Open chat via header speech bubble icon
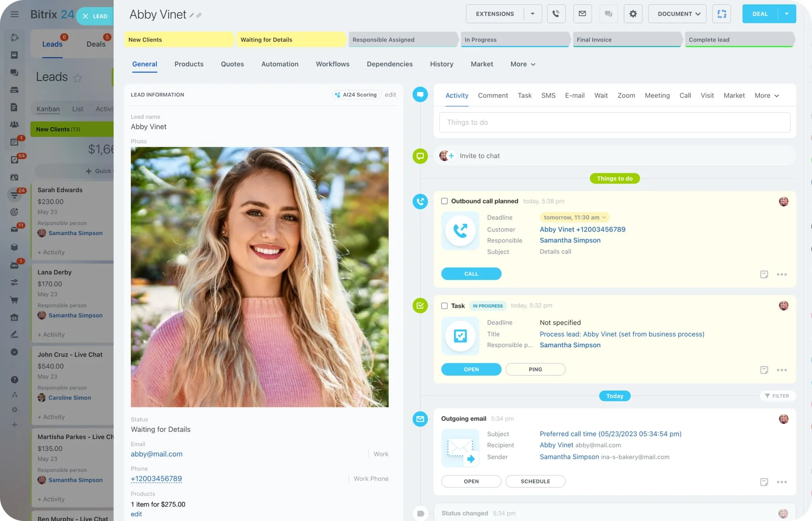 [x=608, y=14]
